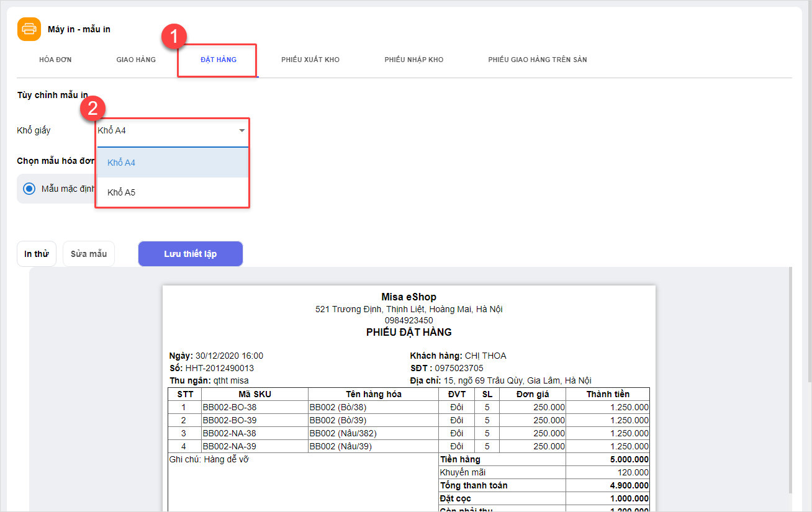Click the order number HHT-2012490013
This screenshot has height=512, width=812.
click(220, 368)
